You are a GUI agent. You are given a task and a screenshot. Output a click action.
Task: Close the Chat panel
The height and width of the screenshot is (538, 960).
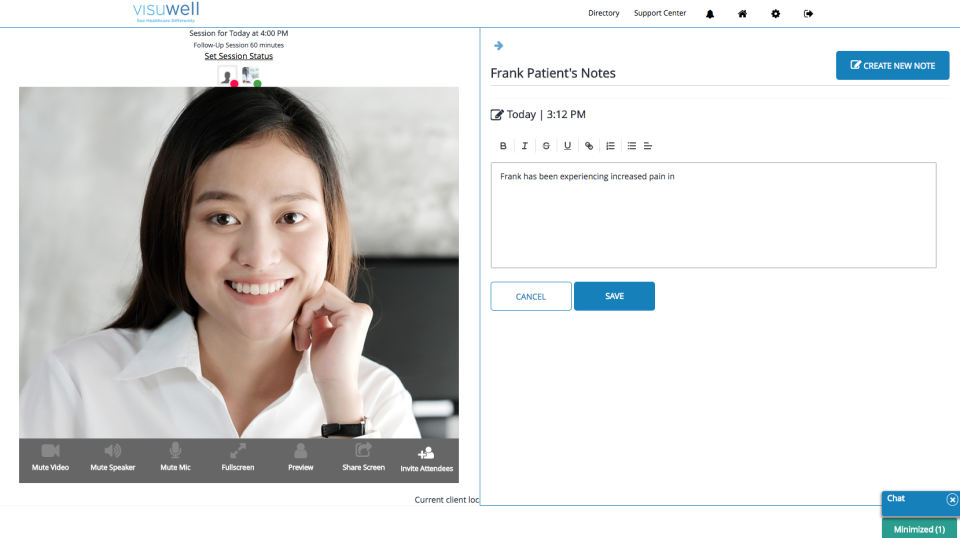(x=952, y=499)
